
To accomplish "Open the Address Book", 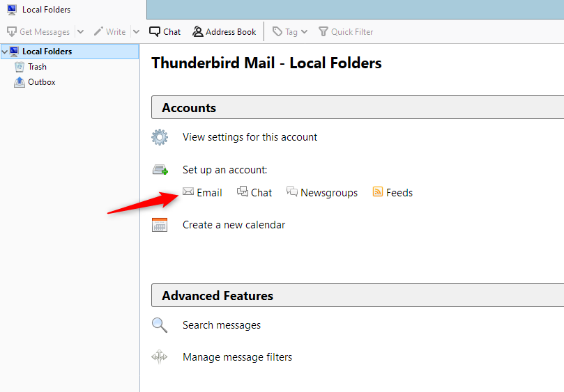I will click(224, 31).
